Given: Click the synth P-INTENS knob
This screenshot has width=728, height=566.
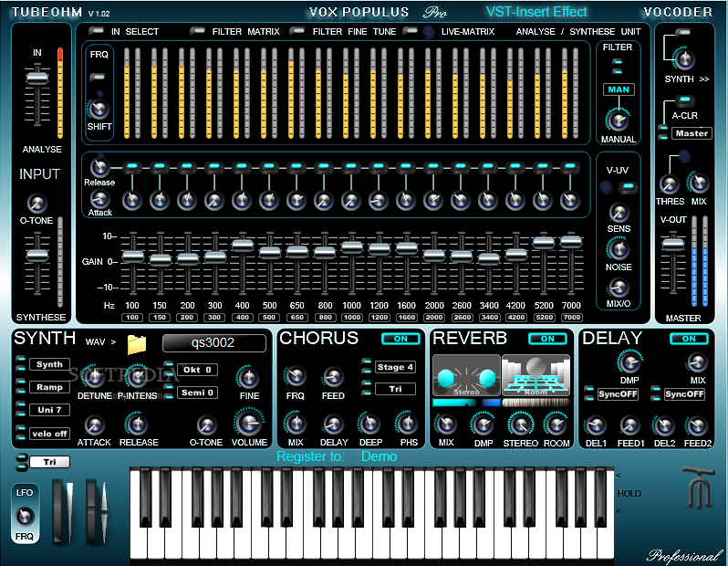Looking at the screenshot, I should (138, 377).
